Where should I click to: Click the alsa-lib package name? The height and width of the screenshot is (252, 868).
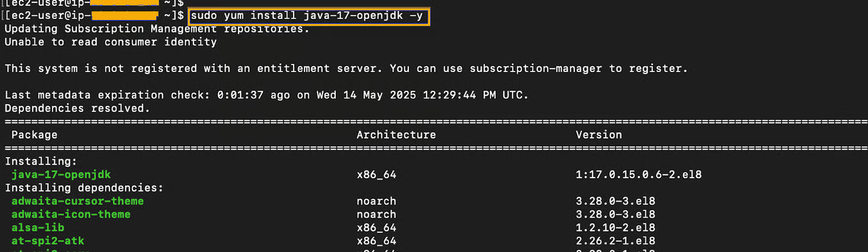[38, 227]
